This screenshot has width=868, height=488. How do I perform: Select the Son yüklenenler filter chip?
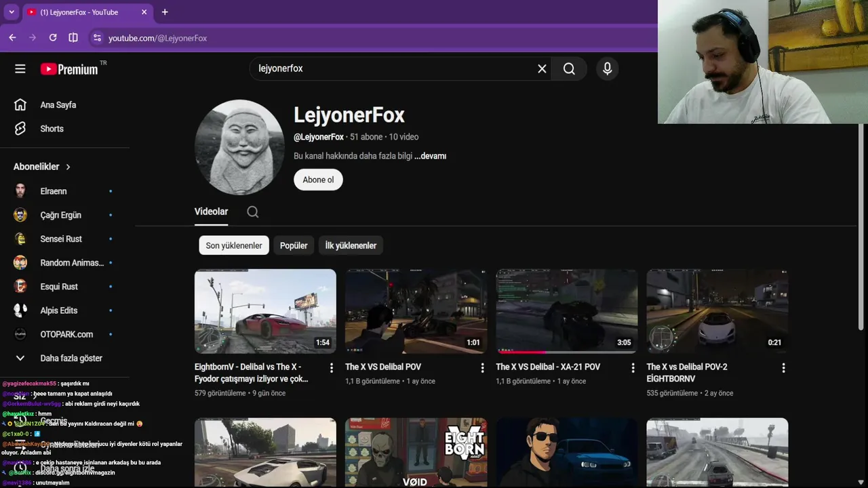(234, 245)
